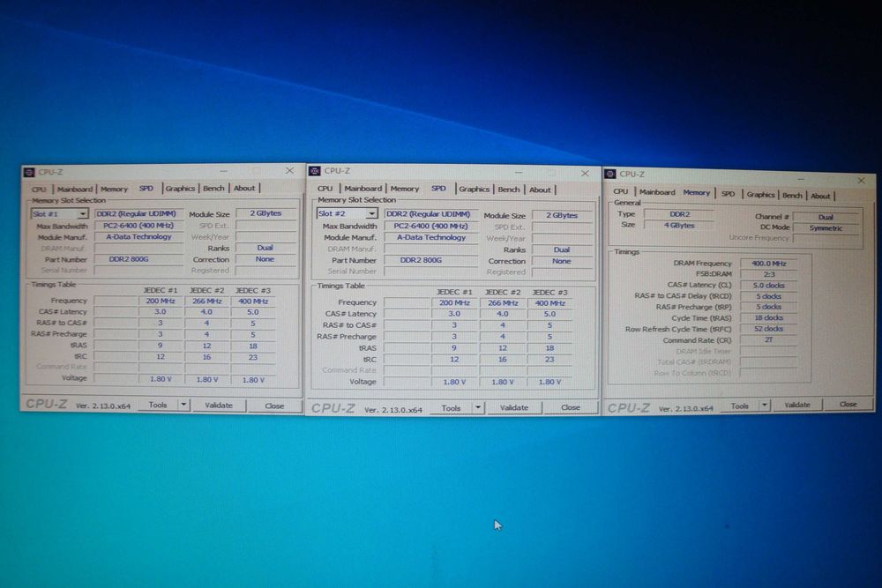The image size is (882, 588).
Task: Click the Correction None value in left window
Action: (x=265, y=259)
